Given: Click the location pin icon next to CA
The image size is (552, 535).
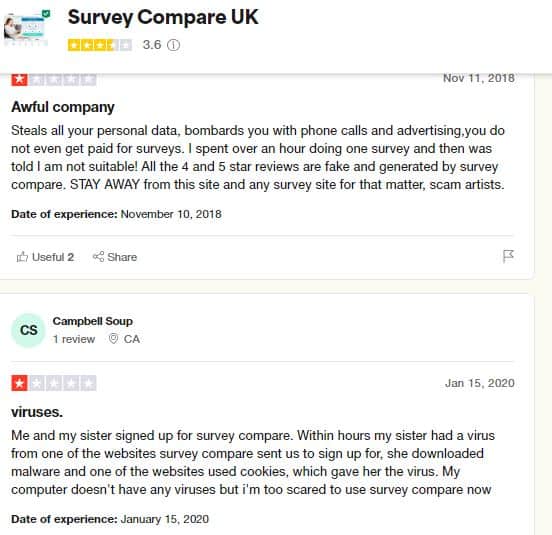Looking at the screenshot, I should (113, 339).
